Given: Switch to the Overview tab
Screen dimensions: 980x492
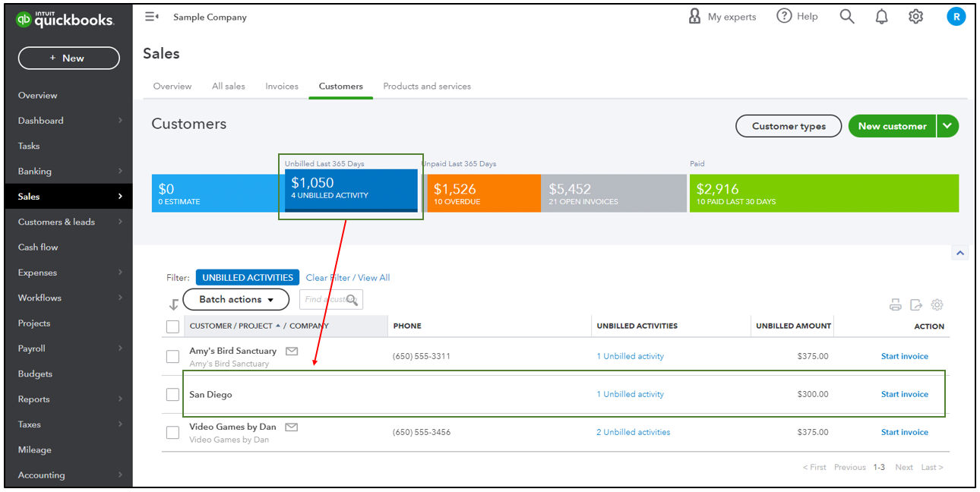Looking at the screenshot, I should (x=172, y=86).
